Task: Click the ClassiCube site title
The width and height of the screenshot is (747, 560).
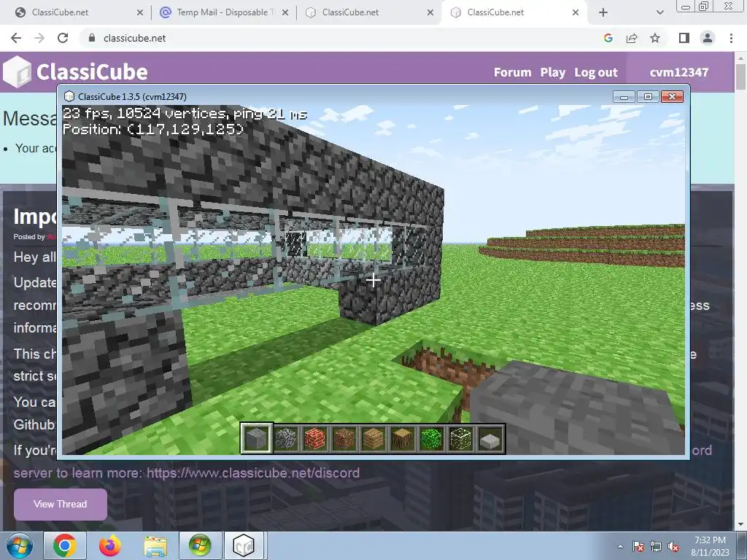Action: coord(92,72)
